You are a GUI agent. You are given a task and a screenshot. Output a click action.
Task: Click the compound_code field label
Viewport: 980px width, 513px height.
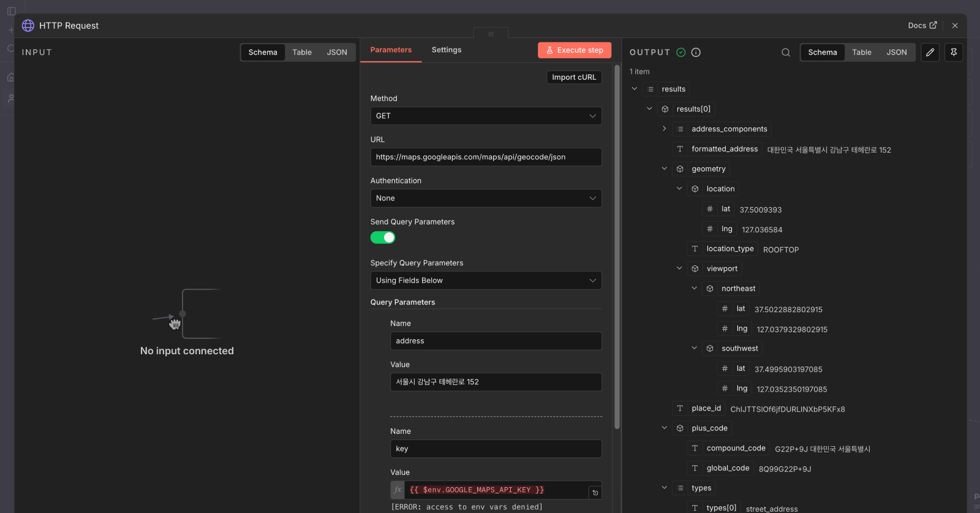736,448
